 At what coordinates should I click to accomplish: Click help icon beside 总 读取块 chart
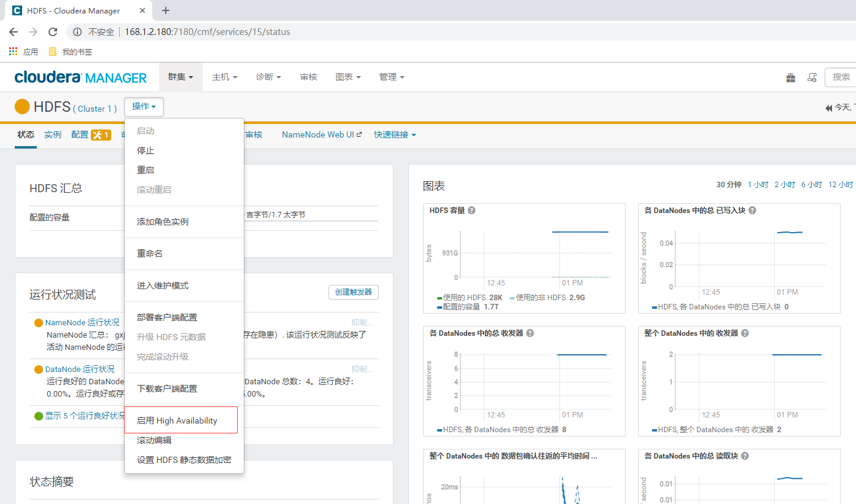point(745,456)
